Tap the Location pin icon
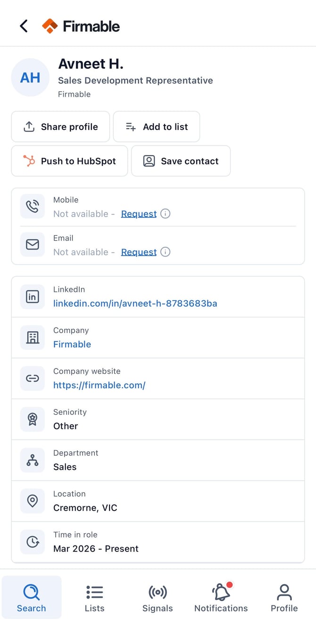 point(33,501)
